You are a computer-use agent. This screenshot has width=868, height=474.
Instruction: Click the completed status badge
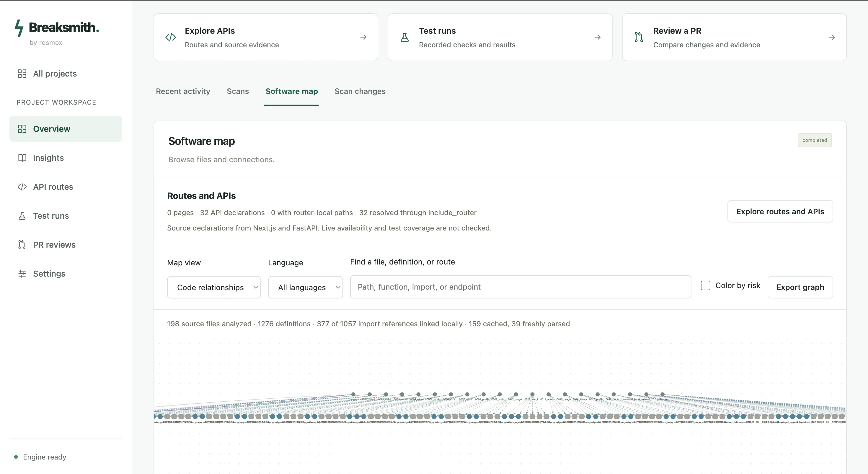(x=815, y=140)
